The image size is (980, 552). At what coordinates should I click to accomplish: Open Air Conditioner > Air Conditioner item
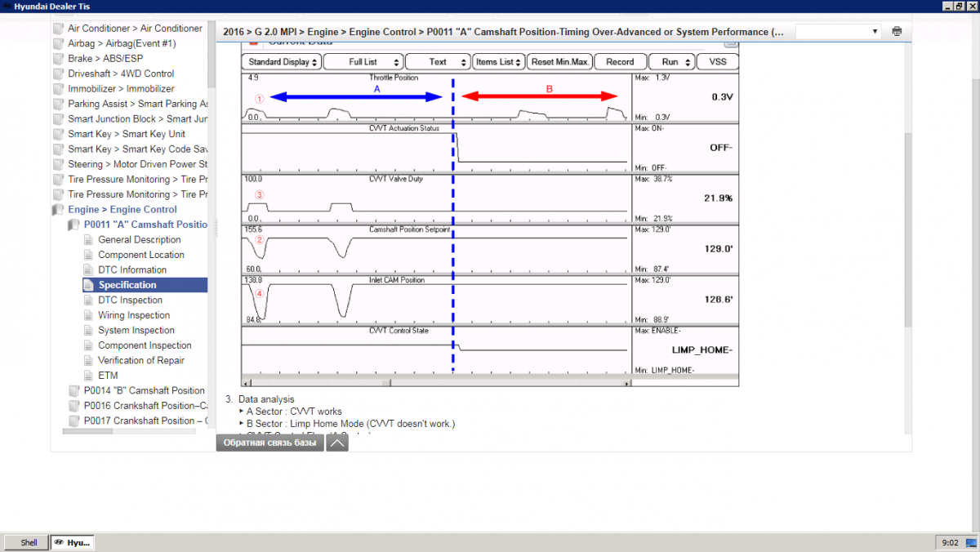[x=135, y=29]
